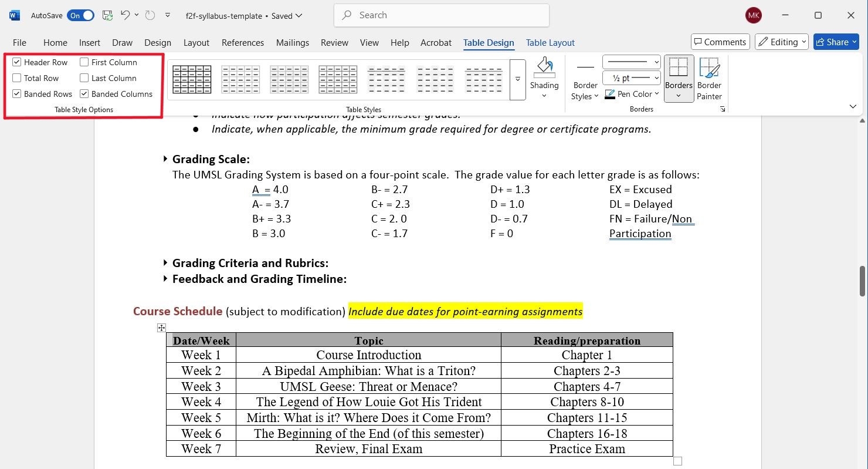868x469 pixels.
Task: Open the Draw tab
Action: [123, 42]
